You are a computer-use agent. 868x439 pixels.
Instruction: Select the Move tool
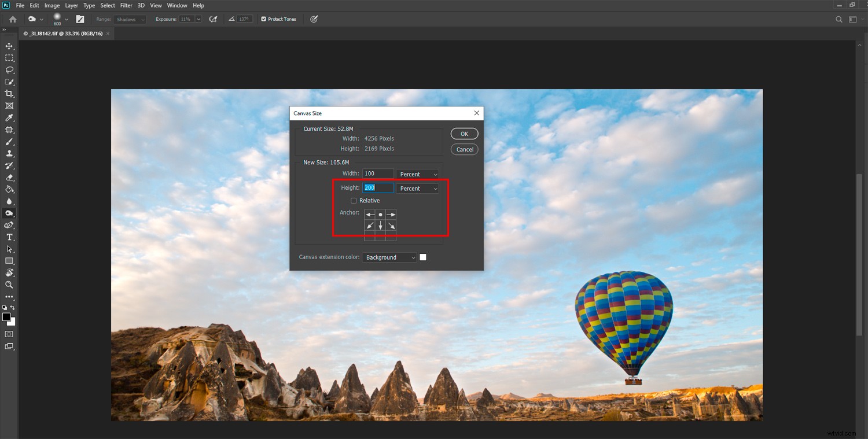pos(9,46)
